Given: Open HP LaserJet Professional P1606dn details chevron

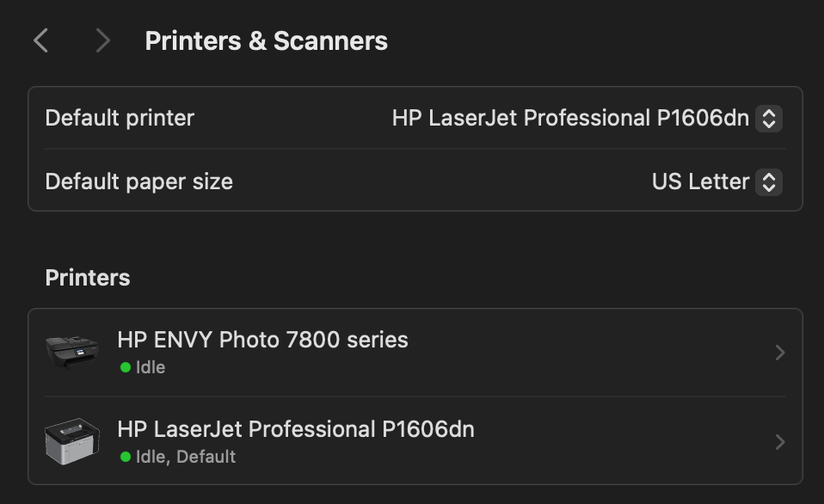Looking at the screenshot, I should tap(780, 442).
